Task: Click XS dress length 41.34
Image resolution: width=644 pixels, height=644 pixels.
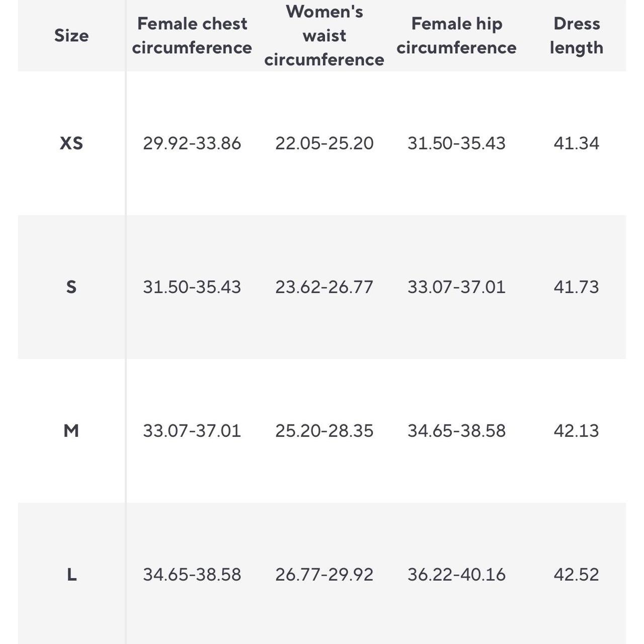Action: [x=576, y=143]
